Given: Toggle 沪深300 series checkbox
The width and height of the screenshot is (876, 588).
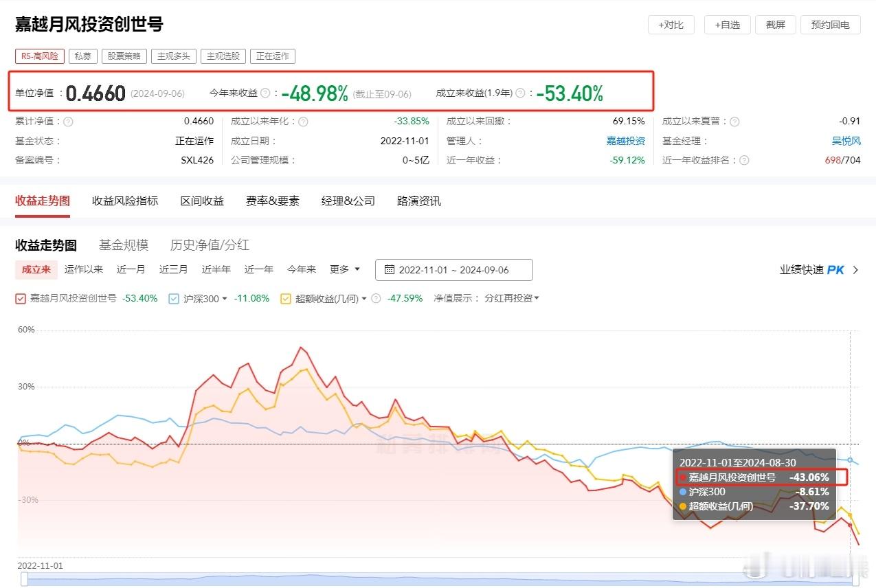Looking at the screenshot, I should (174, 299).
